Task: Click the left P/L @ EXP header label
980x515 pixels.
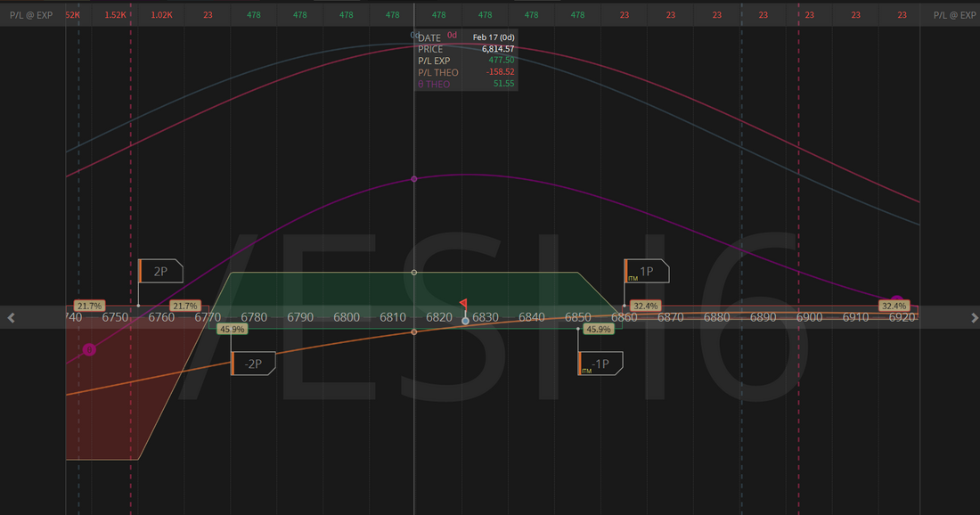Action: click(29, 15)
